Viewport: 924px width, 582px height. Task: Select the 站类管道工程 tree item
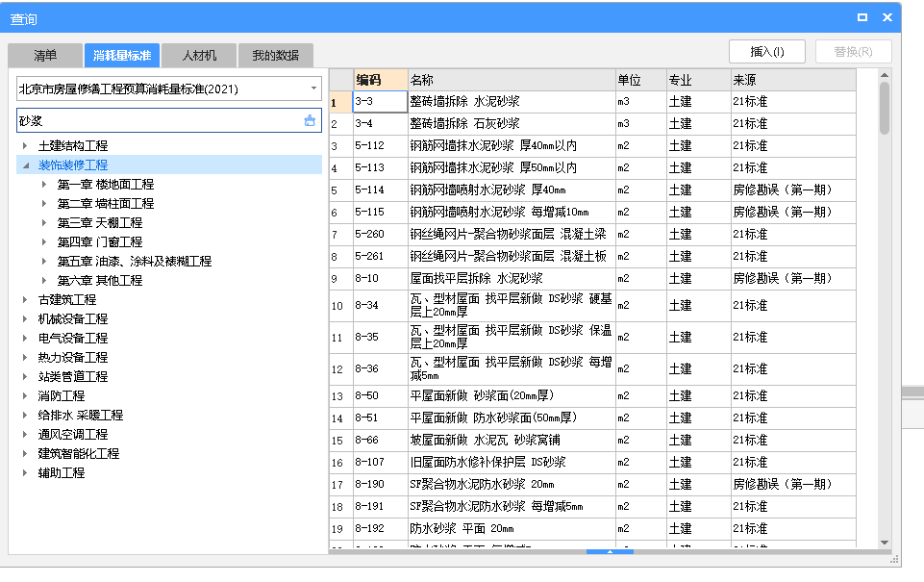(72, 377)
